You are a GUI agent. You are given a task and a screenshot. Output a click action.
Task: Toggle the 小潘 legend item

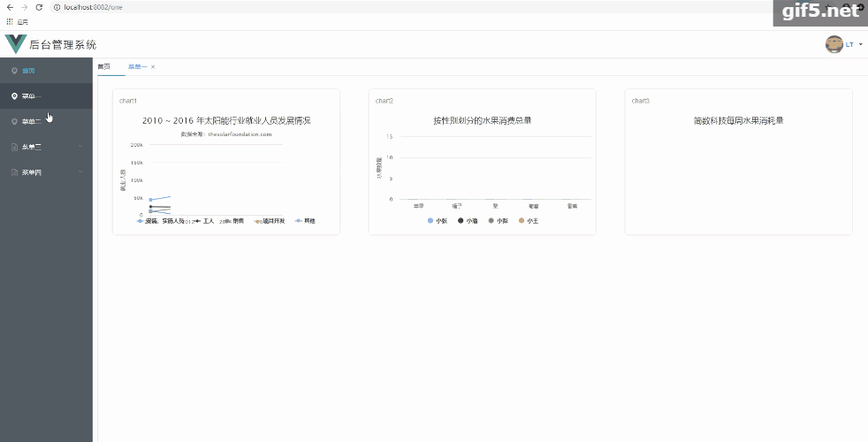(x=468, y=220)
